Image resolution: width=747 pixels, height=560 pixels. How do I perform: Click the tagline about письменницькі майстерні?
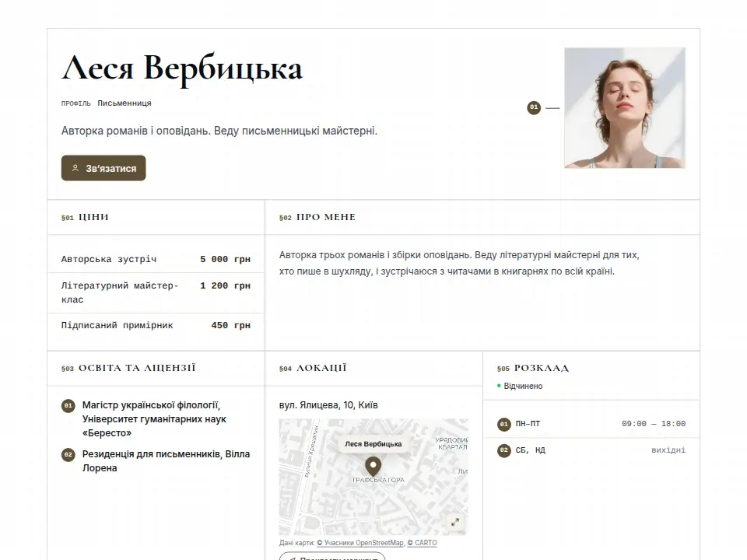click(219, 131)
